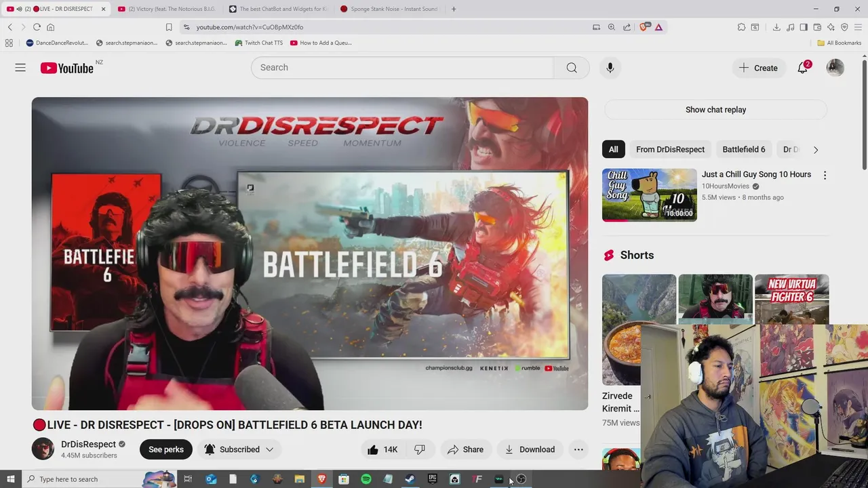868x488 pixels.
Task: Go to browser home page icon
Action: point(50,27)
